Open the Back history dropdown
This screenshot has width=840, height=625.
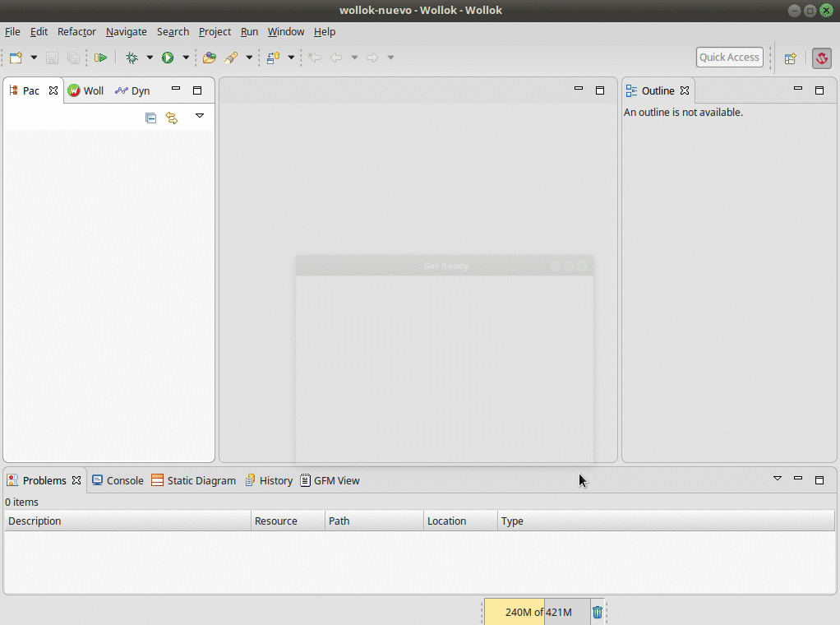tap(354, 58)
